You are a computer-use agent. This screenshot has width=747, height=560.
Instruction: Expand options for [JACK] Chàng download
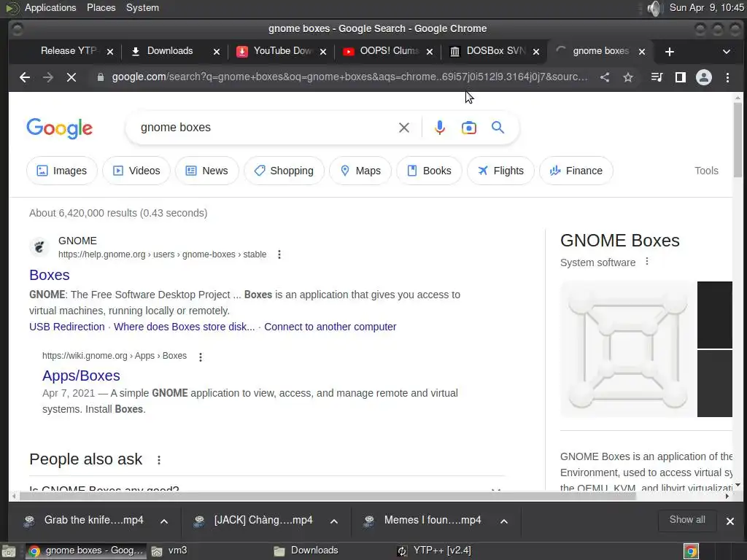334,521
